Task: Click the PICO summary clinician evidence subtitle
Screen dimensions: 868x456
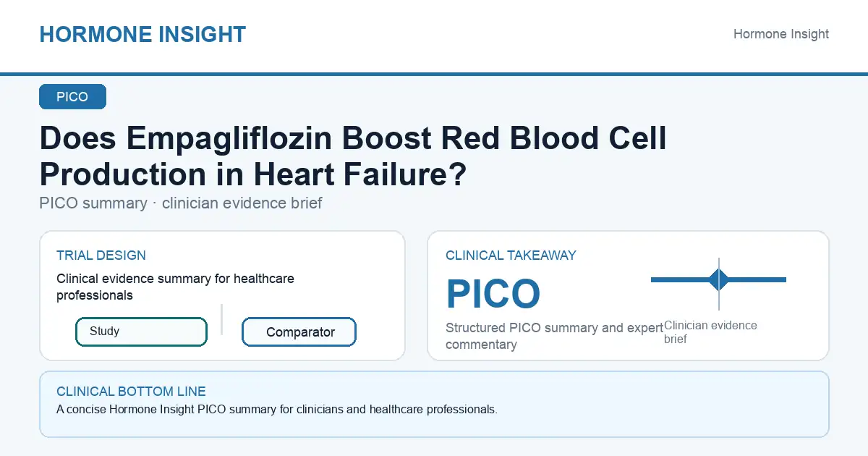Action: point(181,203)
